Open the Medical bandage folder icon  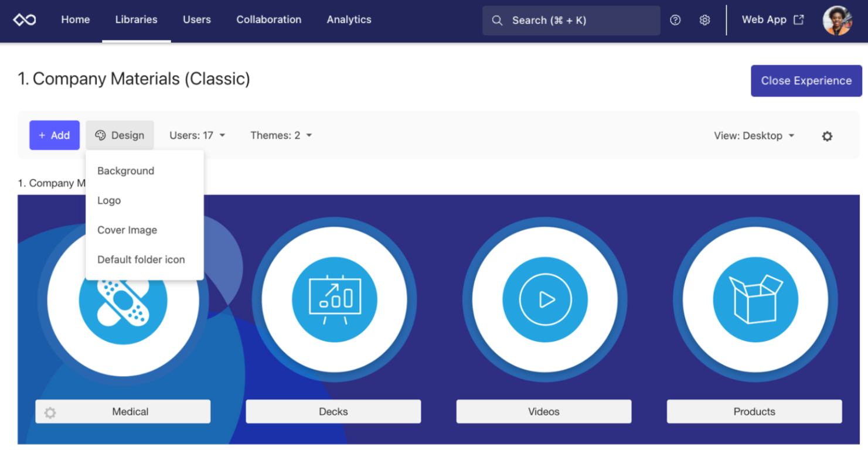(123, 301)
